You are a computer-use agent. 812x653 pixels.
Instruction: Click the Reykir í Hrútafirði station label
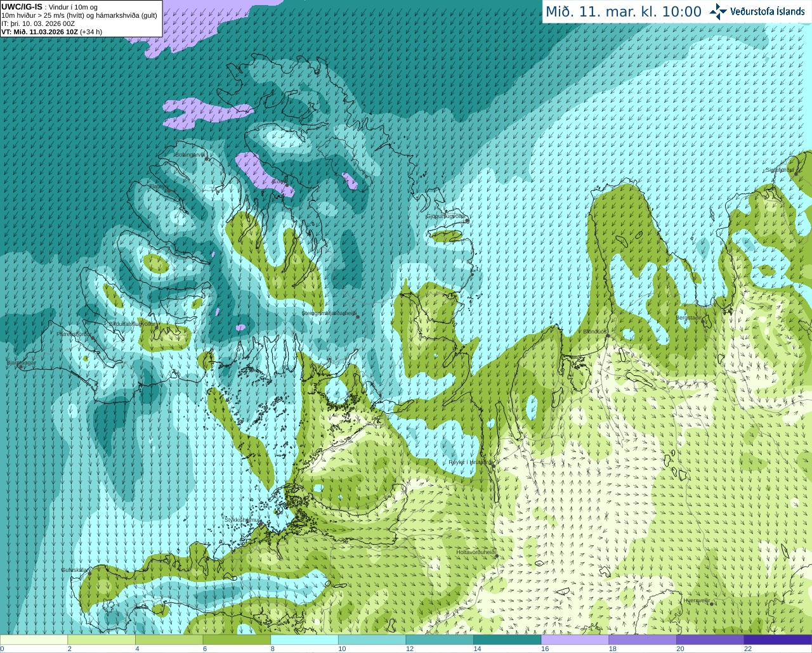click(469, 462)
